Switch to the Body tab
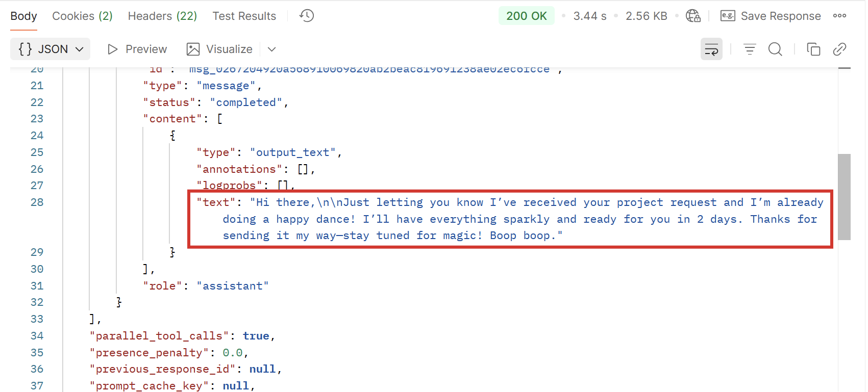 pyautogui.click(x=23, y=16)
